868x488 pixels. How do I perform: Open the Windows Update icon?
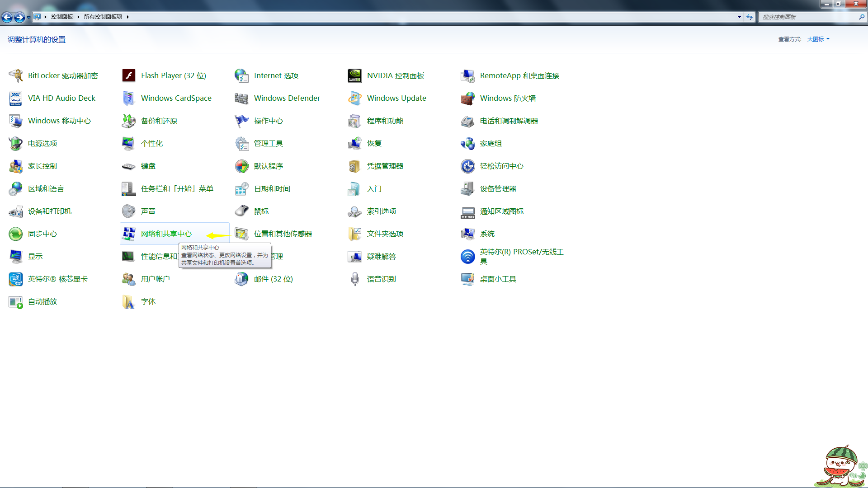pos(355,98)
